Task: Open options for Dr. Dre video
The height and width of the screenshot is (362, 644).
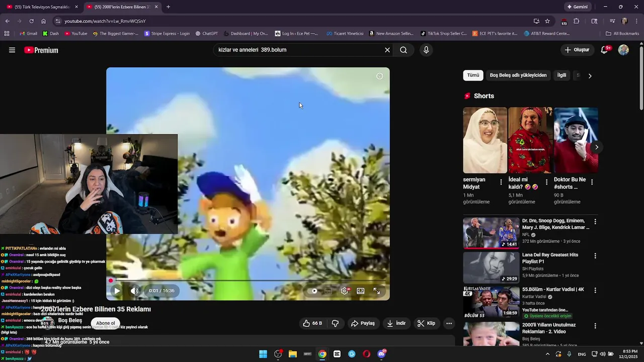Action: click(595, 222)
